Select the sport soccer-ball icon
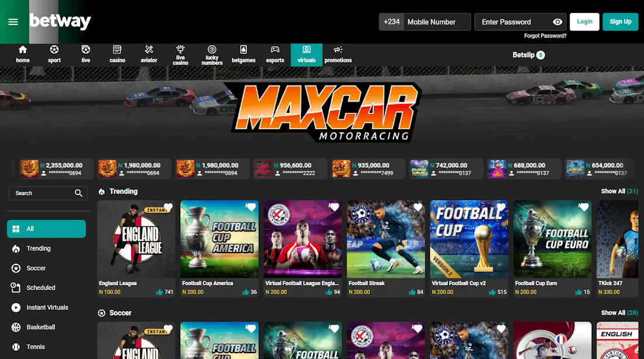This screenshot has height=359, width=644. coord(54,51)
